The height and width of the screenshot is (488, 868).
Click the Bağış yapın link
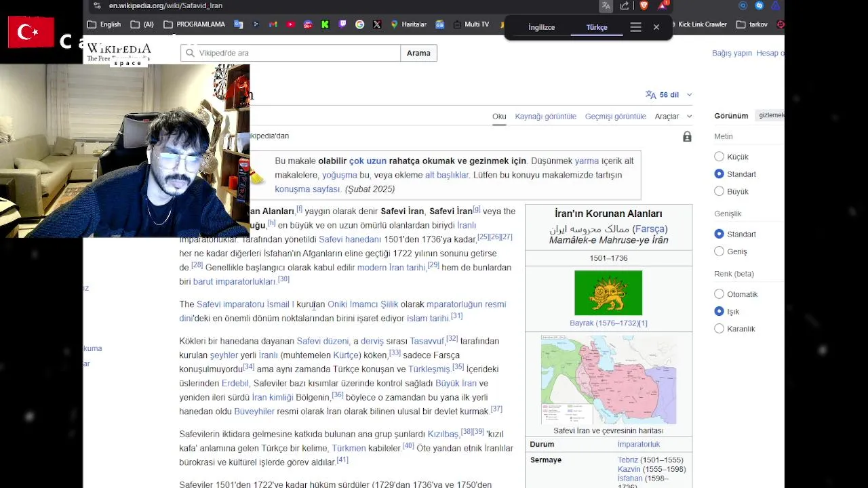point(732,53)
